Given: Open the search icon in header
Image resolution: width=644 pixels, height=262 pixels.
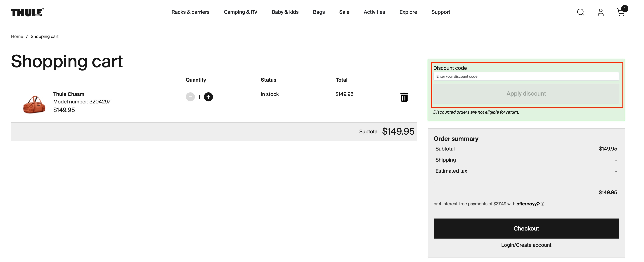Looking at the screenshot, I should point(581,12).
